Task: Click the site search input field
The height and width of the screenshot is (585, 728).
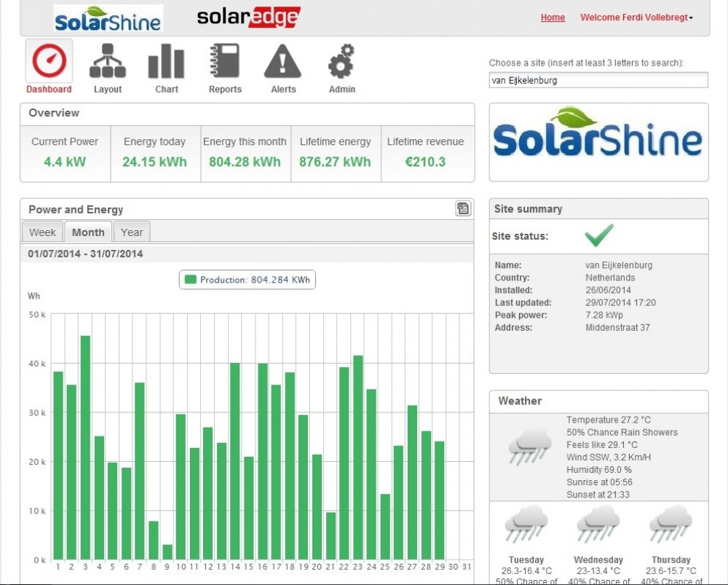Action: pyautogui.click(x=598, y=81)
